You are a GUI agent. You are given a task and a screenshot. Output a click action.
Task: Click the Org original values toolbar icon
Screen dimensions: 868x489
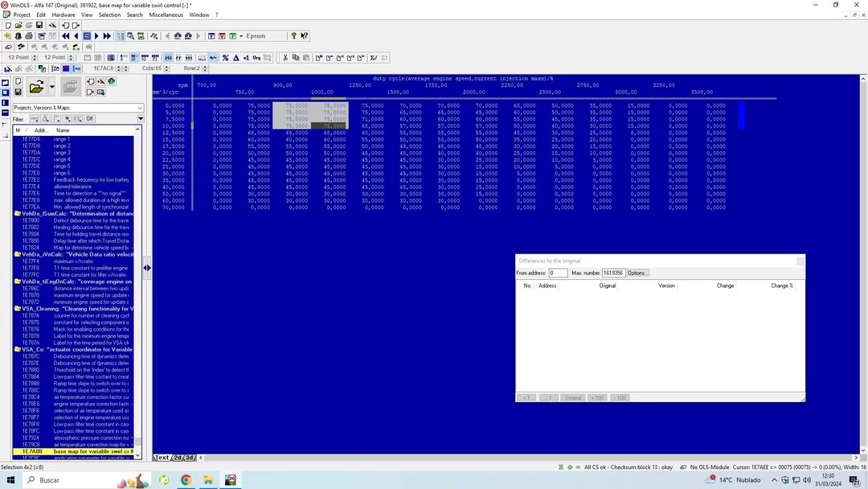coord(257,58)
